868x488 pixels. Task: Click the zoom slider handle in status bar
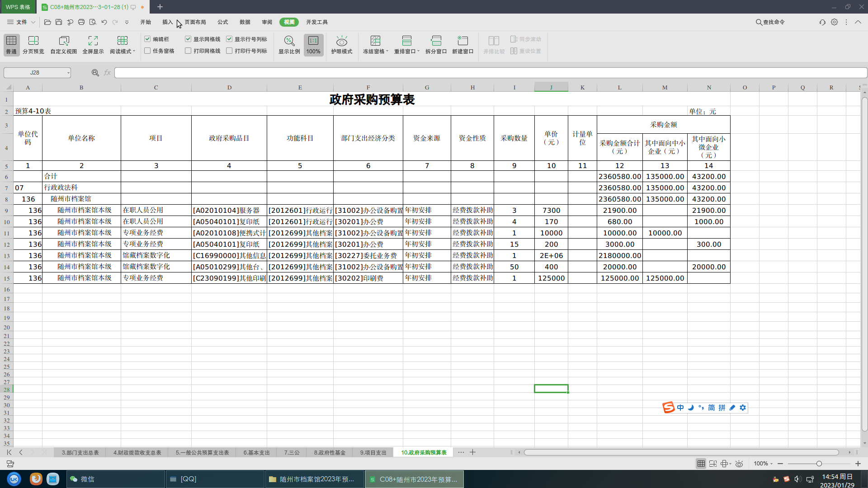click(819, 464)
